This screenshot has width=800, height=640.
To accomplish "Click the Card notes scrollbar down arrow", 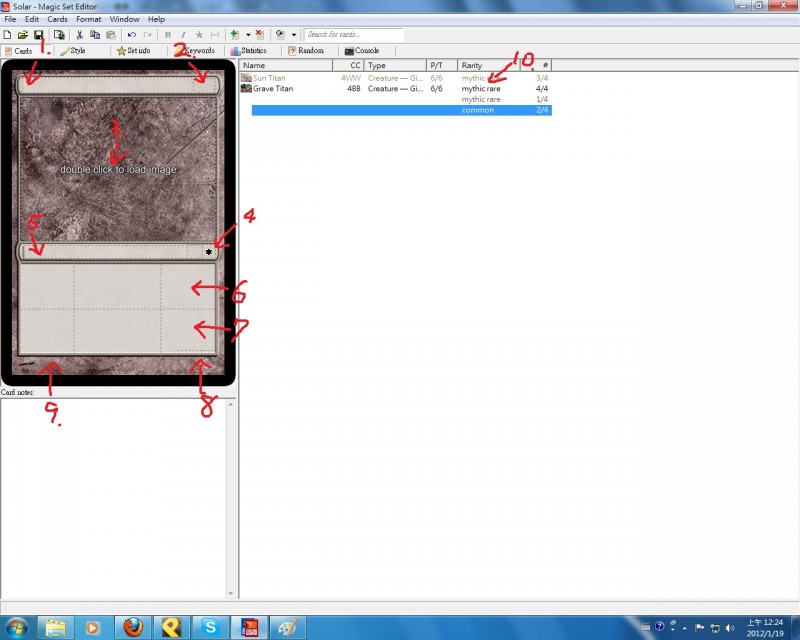I will [231, 593].
